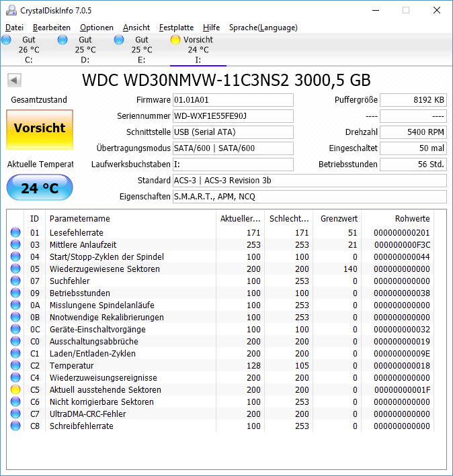Click the Standard field ACS-3

coord(310,181)
